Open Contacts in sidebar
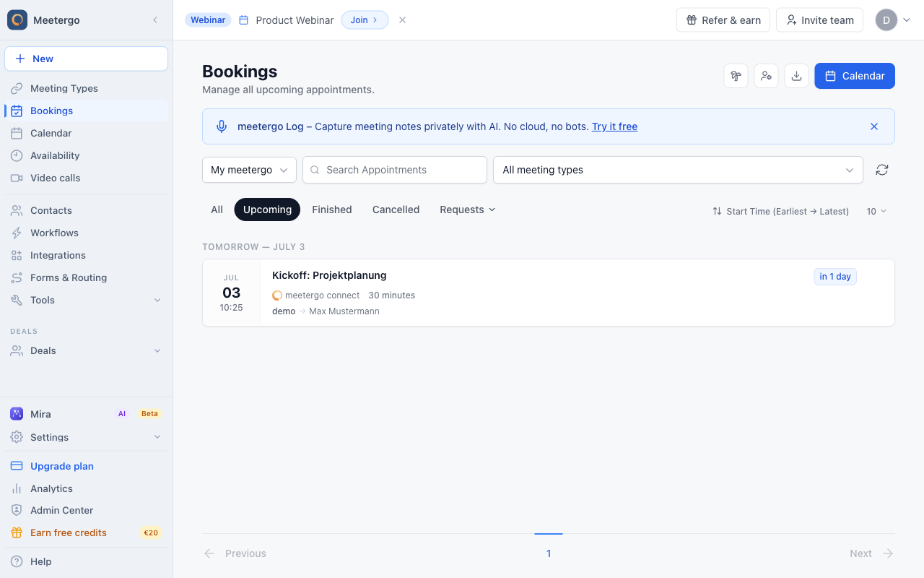Image resolution: width=924 pixels, height=578 pixels. [87, 210]
